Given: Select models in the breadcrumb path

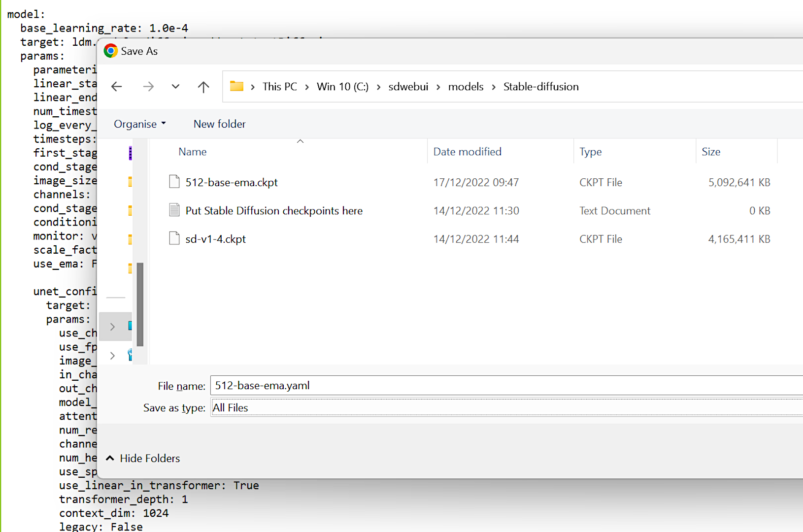Looking at the screenshot, I should pos(466,87).
